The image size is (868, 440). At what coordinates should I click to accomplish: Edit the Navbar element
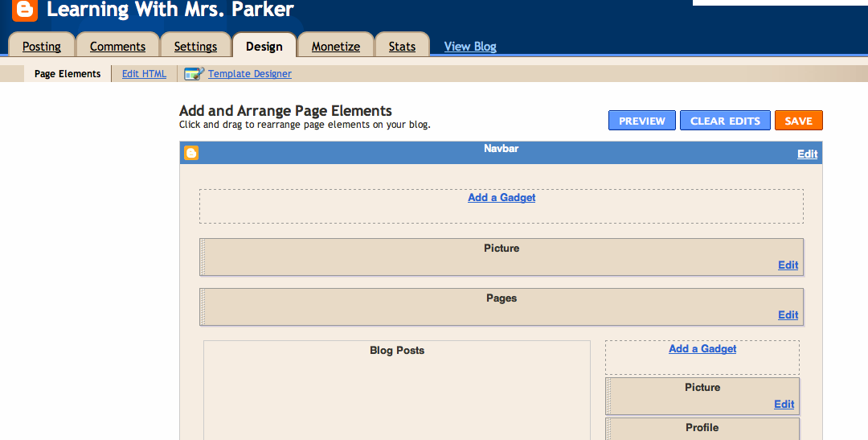pos(807,154)
